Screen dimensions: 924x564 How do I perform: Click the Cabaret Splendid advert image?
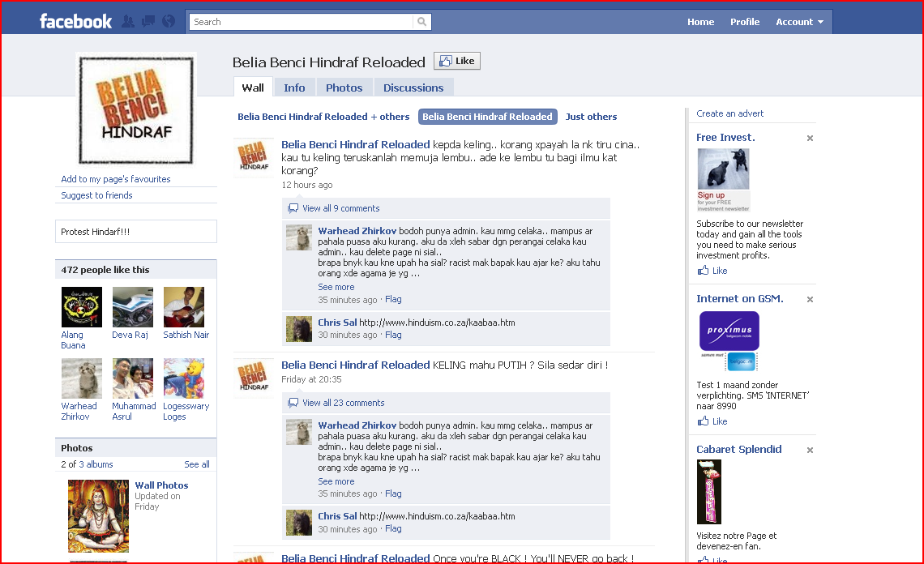coord(709,492)
